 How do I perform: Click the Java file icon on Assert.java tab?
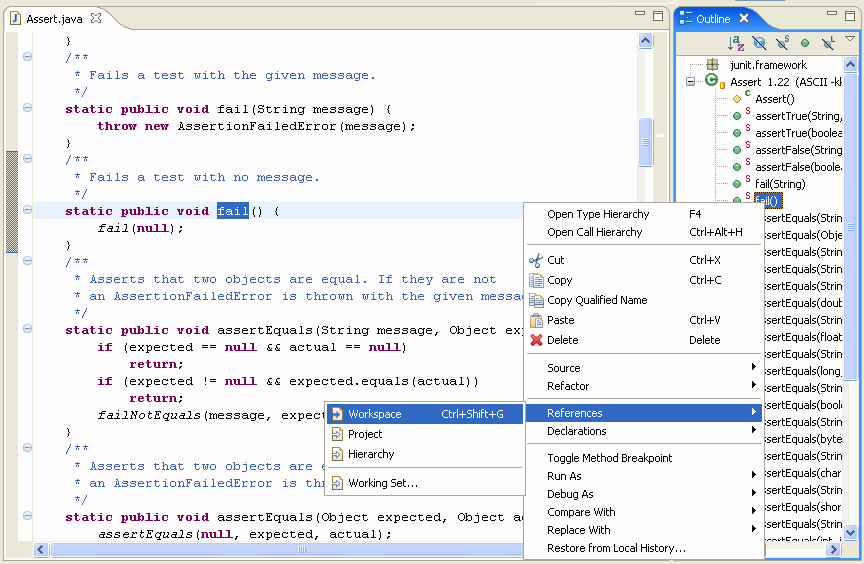(15, 19)
